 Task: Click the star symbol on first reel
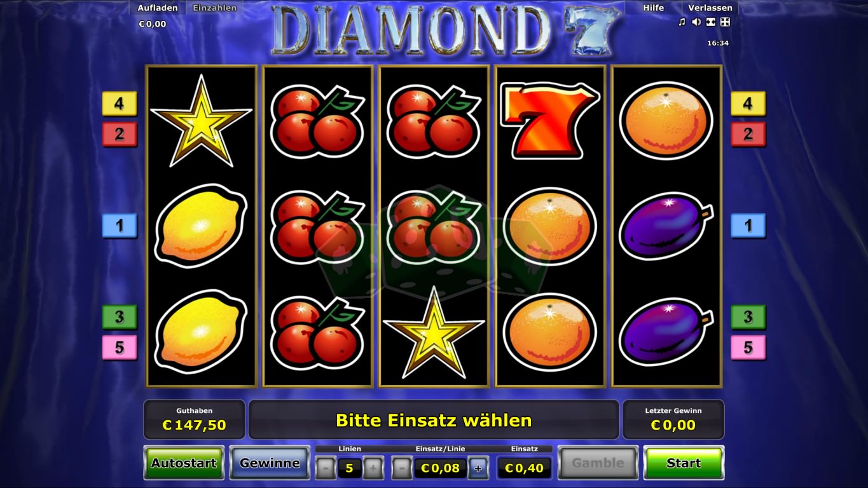pos(201,121)
